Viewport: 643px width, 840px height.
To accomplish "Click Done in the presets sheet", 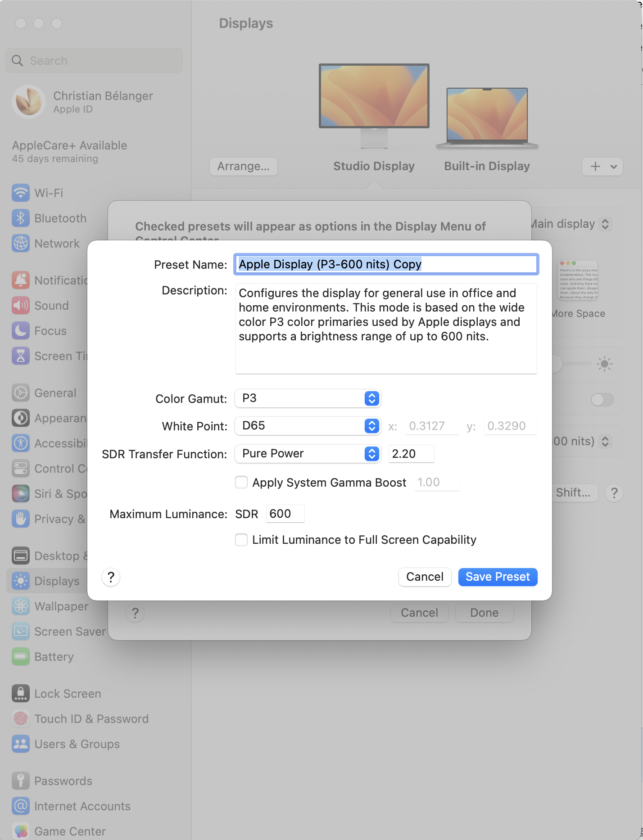I will 484,613.
